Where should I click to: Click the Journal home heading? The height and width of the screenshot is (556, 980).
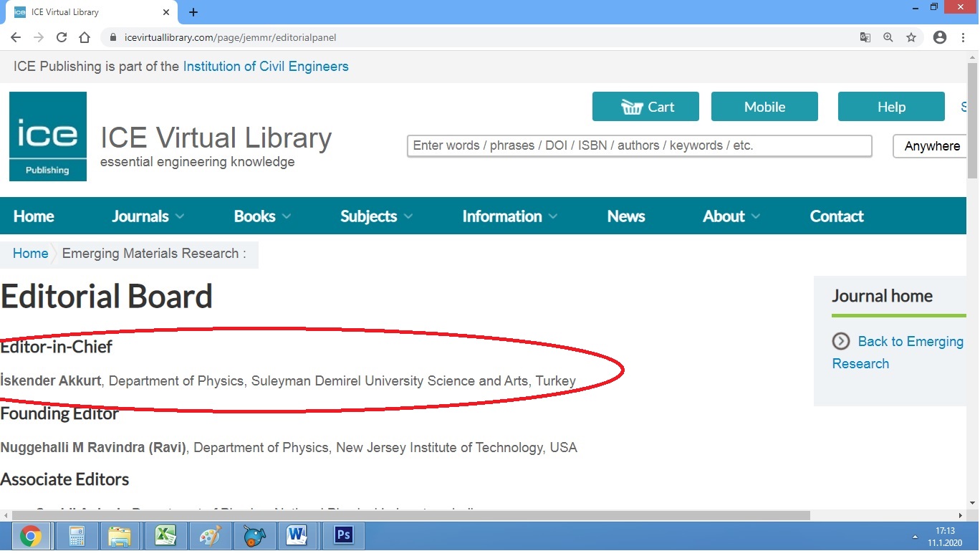click(x=882, y=297)
